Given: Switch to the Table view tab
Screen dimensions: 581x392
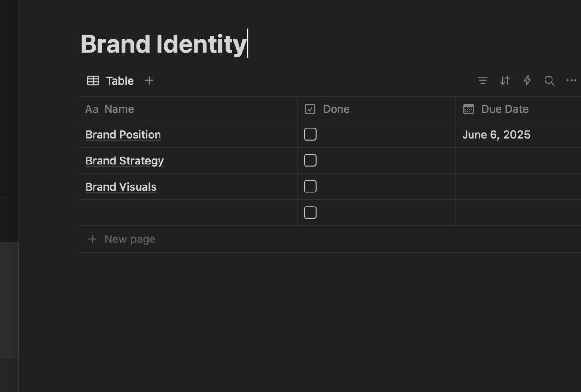Looking at the screenshot, I should click(x=111, y=81).
